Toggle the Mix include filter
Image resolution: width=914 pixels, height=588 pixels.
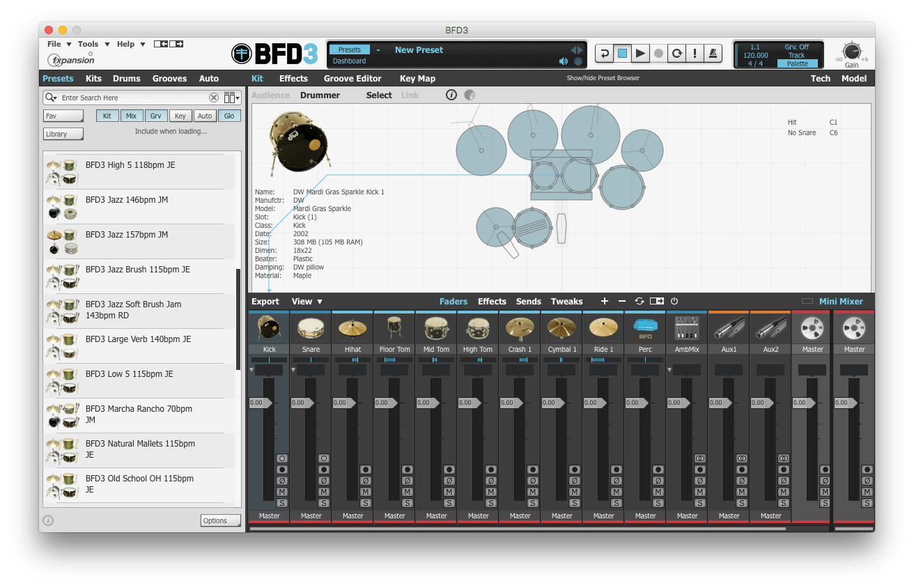(131, 116)
